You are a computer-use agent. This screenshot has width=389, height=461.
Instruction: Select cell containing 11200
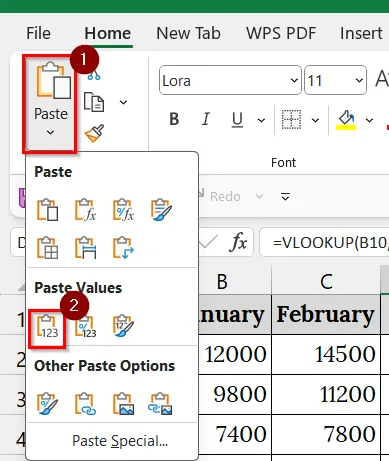click(x=326, y=394)
